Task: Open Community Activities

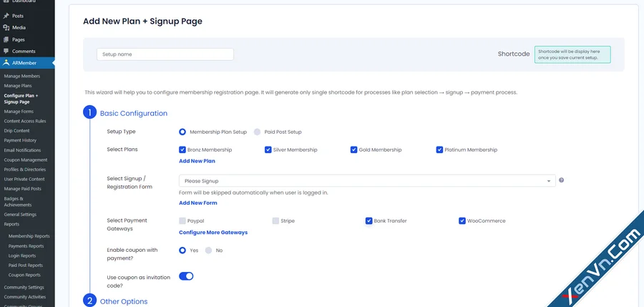Action: tap(25, 297)
